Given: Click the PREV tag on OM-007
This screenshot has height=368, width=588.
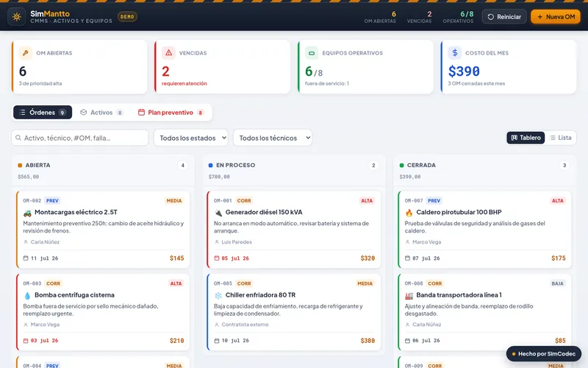Looking at the screenshot, I should (434, 201).
